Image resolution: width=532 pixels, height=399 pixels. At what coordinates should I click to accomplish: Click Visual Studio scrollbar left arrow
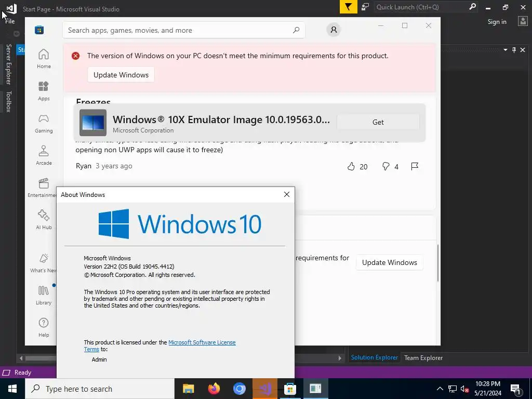(x=21, y=358)
